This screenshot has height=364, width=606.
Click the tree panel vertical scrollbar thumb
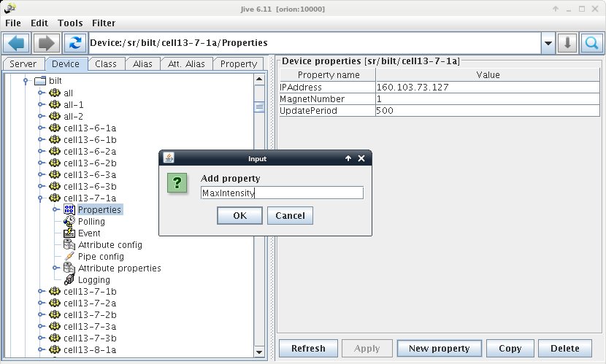[258, 107]
